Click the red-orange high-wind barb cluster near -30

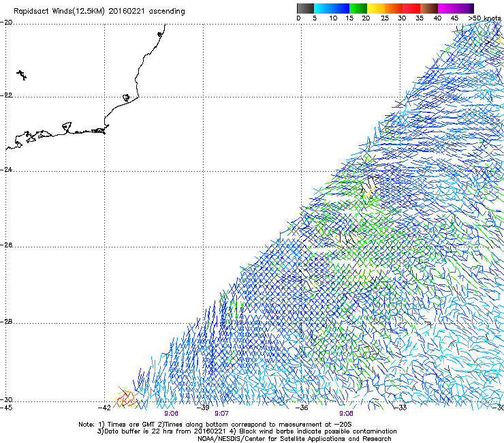pyautogui.click(x=127, y=397)
